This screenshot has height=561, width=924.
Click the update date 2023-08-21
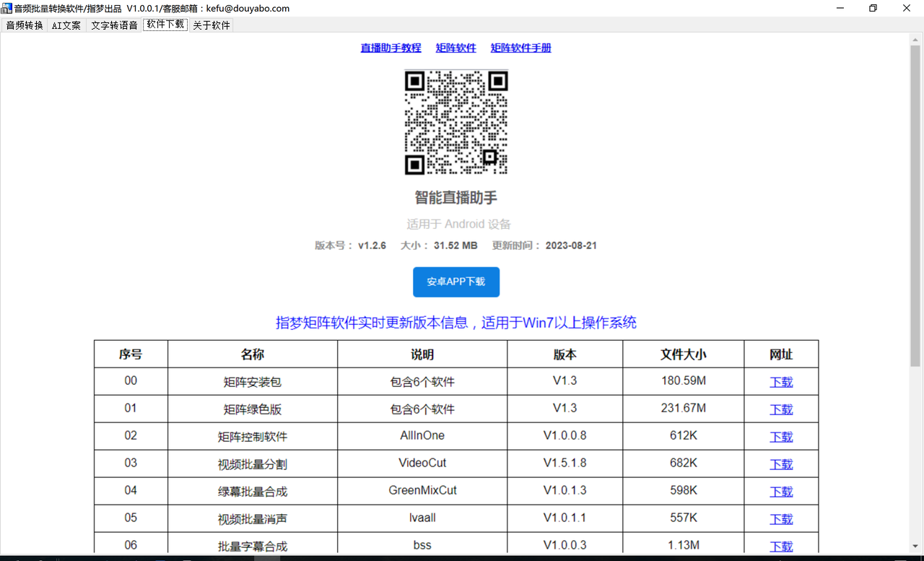click(x=571, y=245)
